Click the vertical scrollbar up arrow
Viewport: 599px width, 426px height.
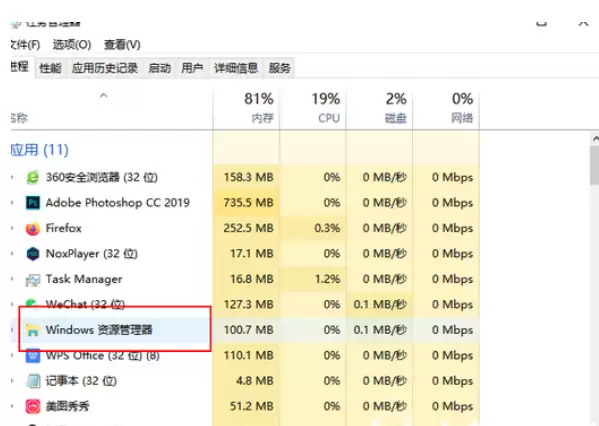pyautogui.click(x=595, y=139)
